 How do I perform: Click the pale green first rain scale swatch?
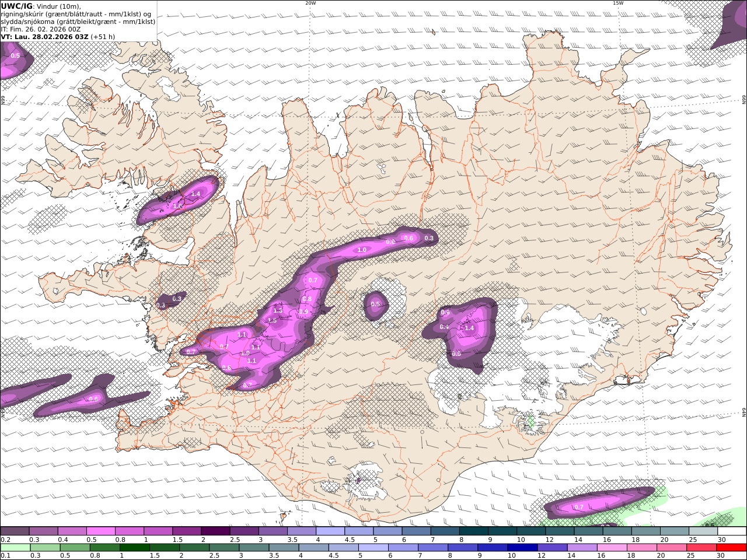click(x=15, y=548)
